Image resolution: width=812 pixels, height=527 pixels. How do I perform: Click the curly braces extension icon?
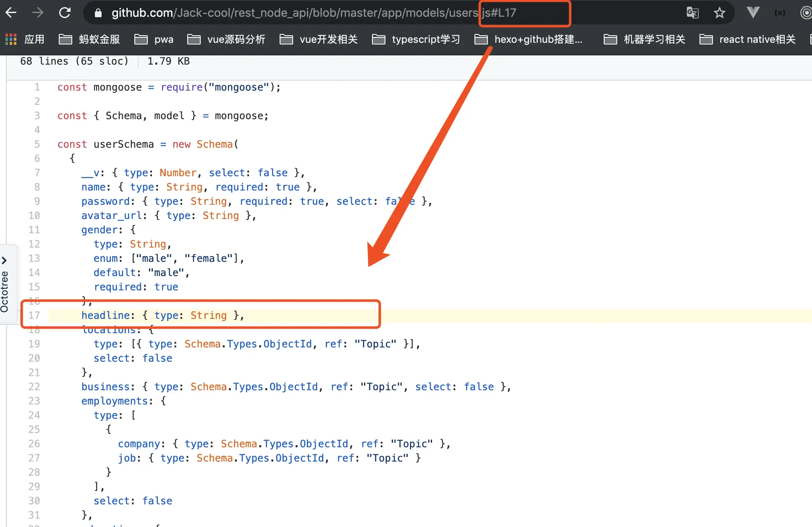tap(780, 13)
